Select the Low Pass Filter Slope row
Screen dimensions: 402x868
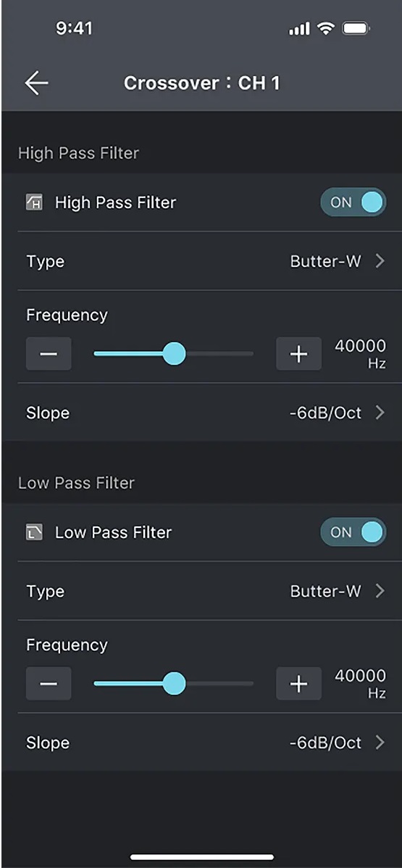(201, 743)
